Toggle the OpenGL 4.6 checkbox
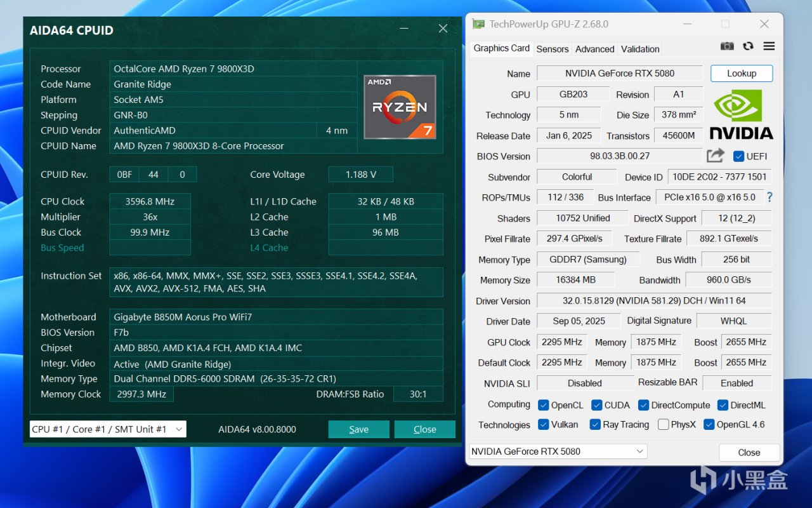The height and width of the screenshot is (508, 812). click(x=709, y=424)
